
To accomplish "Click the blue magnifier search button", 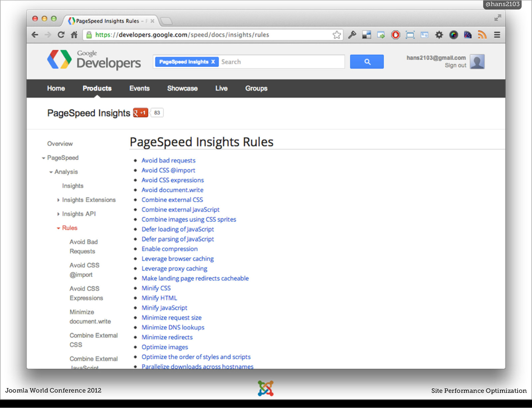I will 367,62.
